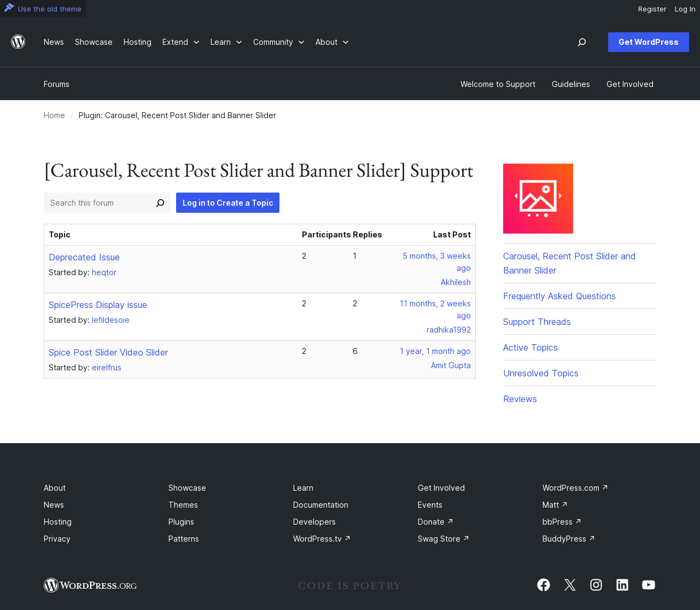Click footer Patterns link

point(184,539)
